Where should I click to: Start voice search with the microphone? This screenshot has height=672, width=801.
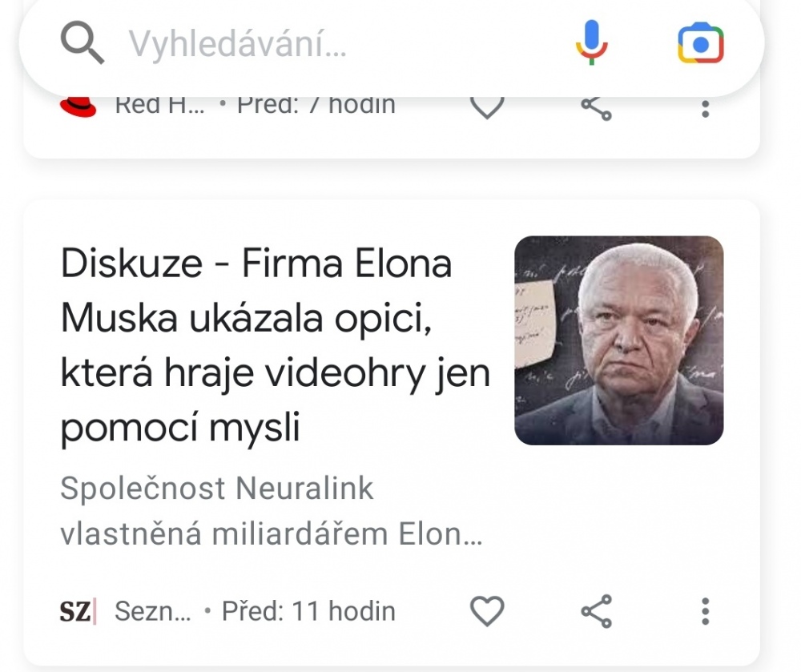coord(591,43)
